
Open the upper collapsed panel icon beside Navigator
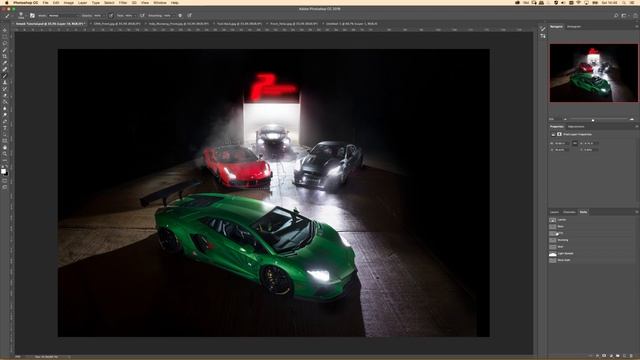542,29
